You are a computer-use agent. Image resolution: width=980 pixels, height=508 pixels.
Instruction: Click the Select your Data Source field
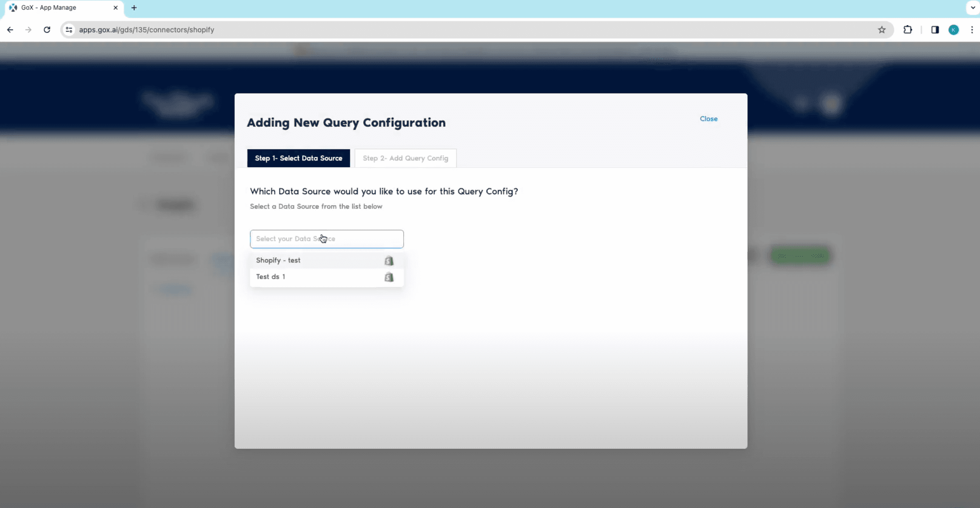(x=326, y=239)
